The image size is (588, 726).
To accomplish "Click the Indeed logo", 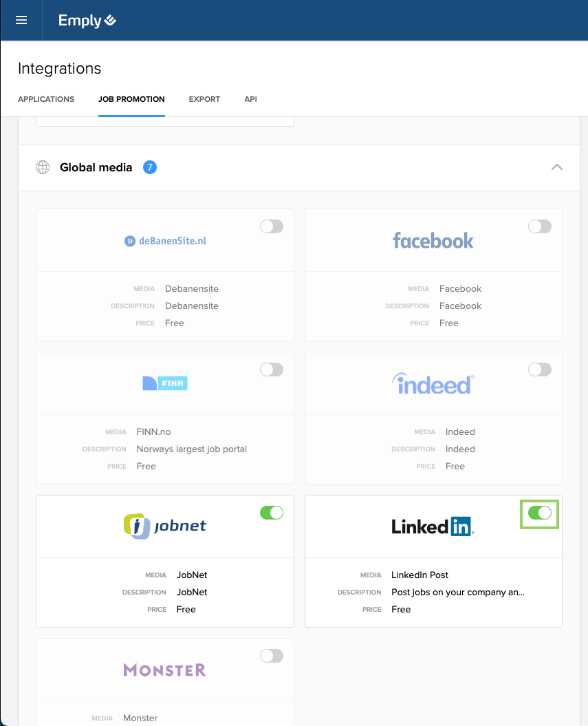I will 433,384.
